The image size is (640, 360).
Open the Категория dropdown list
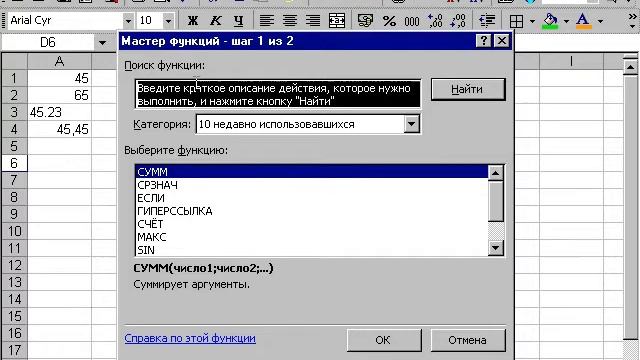pos(411,124)
